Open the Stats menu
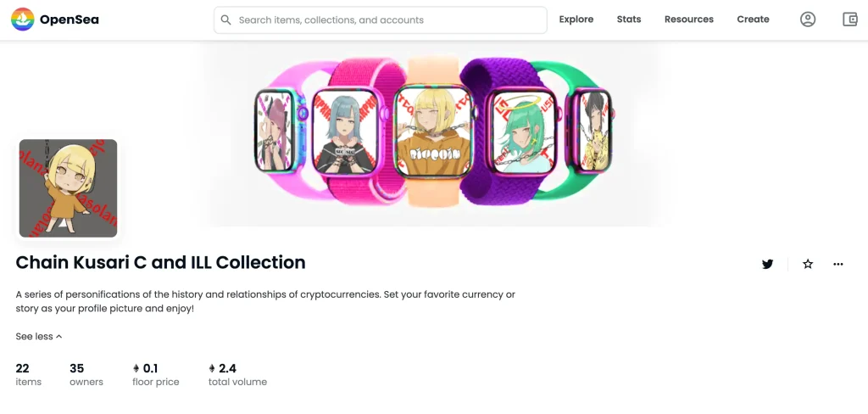Image resolution: width=868 pixels, height=414 pixels. 629,20
